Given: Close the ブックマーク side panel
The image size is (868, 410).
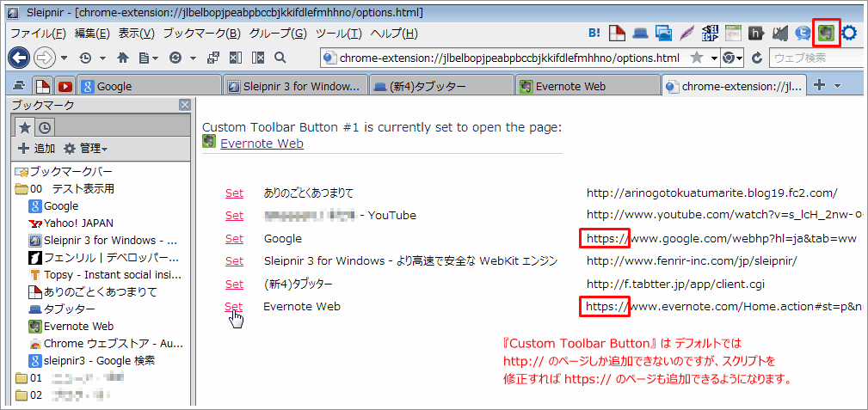Looking at the screenshot, I should pyautogui.click(x=185, y=105).
